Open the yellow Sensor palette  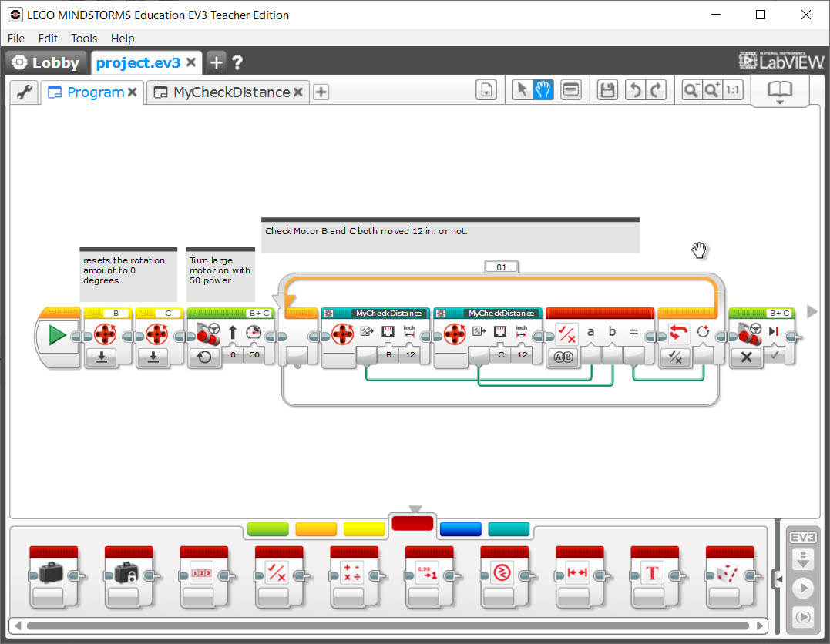pyautogui.click(x=365, y=528)
